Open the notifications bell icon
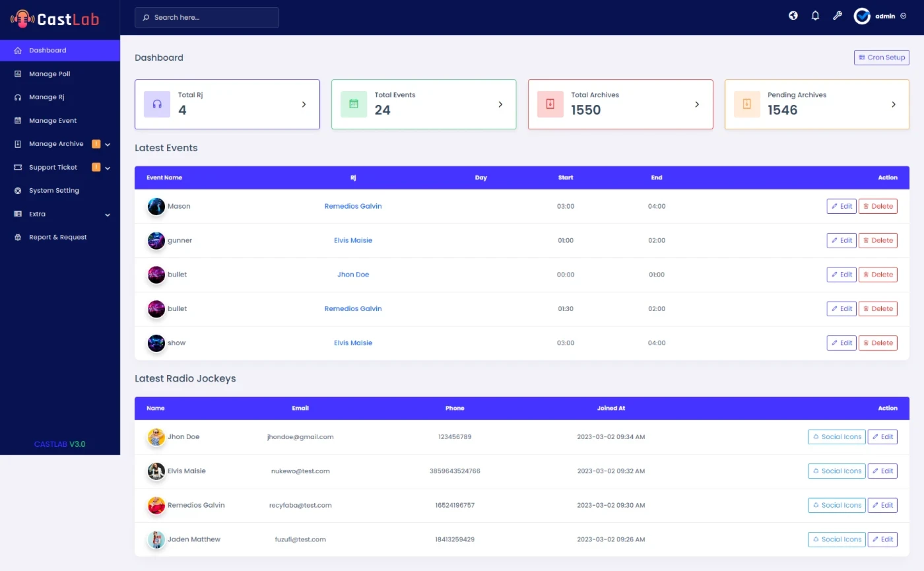 [815, 16]
